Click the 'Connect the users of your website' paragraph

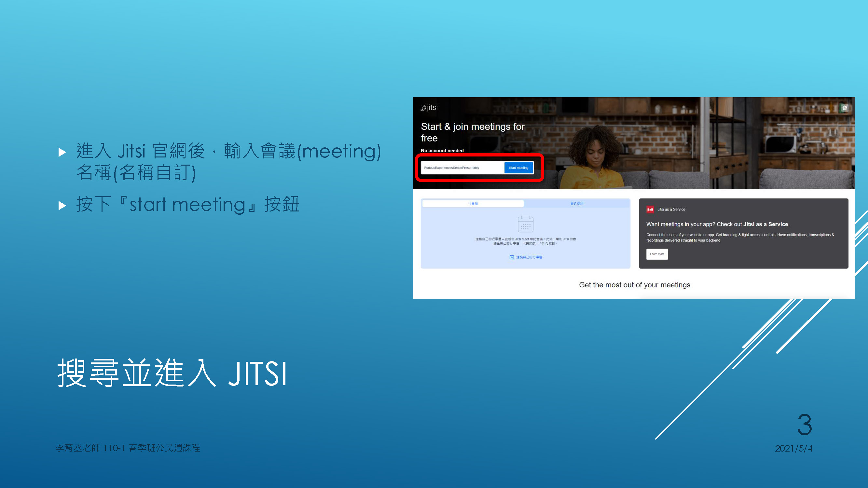click(x=740, y=237)
